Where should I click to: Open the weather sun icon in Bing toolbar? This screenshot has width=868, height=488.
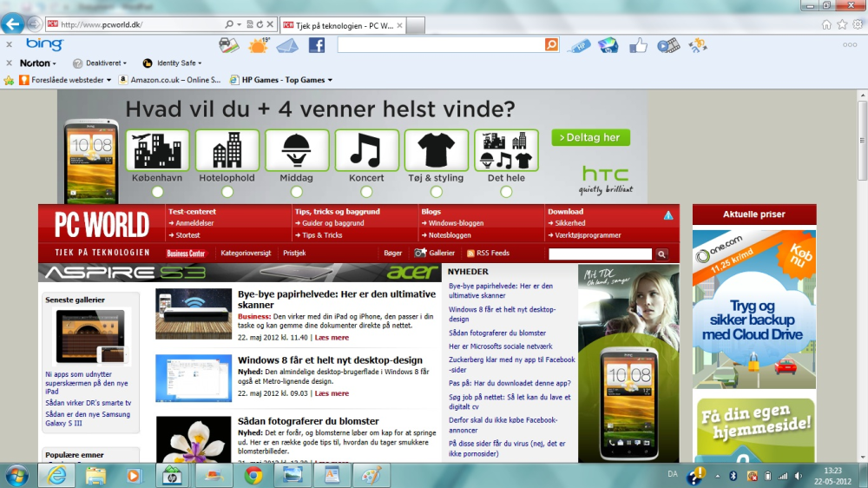point(259,45)
